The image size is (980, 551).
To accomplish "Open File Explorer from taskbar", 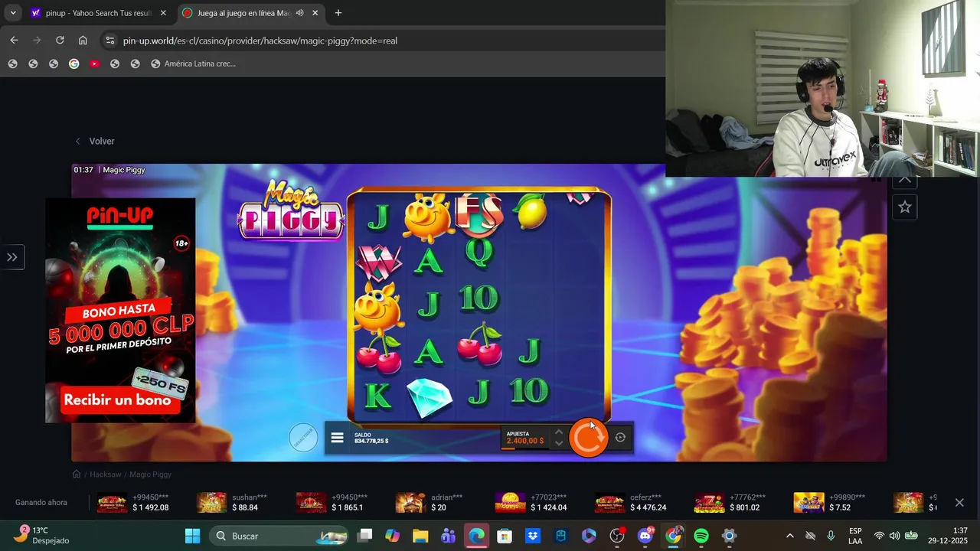I will (x=420, y=536).
